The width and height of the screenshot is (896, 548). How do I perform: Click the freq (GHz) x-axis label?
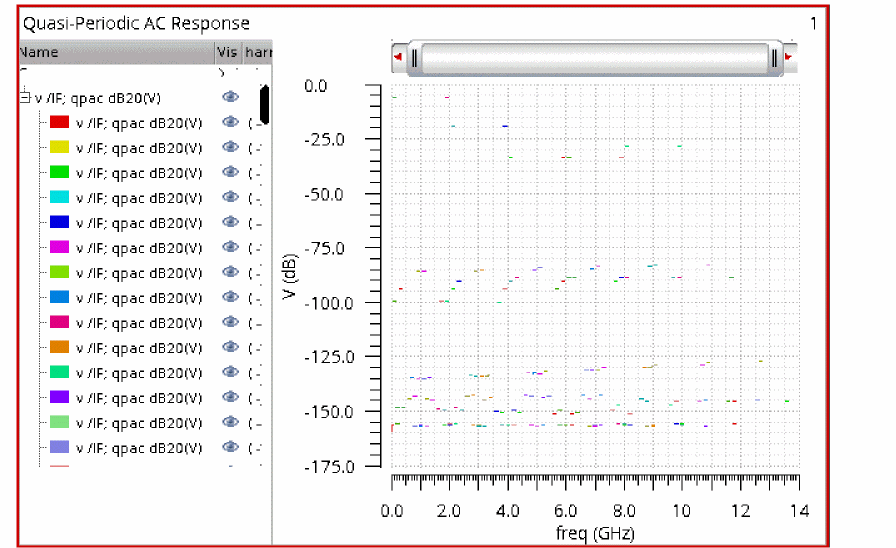(593, 532)
